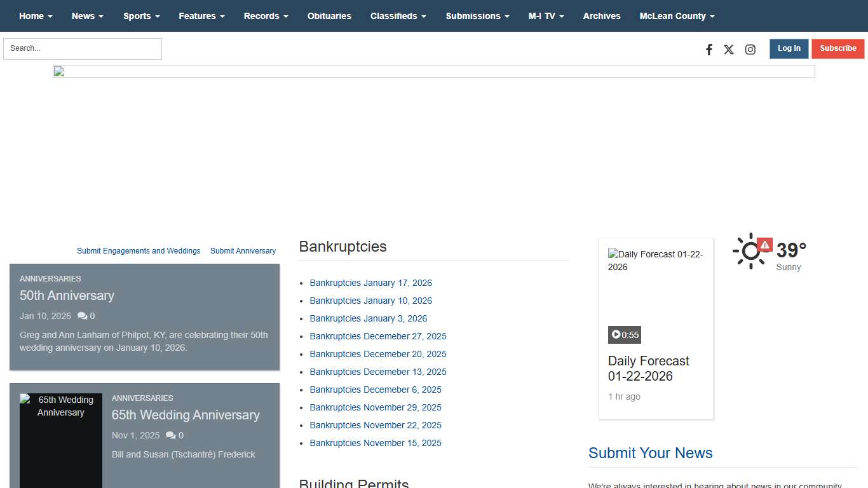The height and width of the screenshot is (488, 868).
Task: Click the comment icon on 65th Wedding Anniversary
Action: click(x=170, y=435)
